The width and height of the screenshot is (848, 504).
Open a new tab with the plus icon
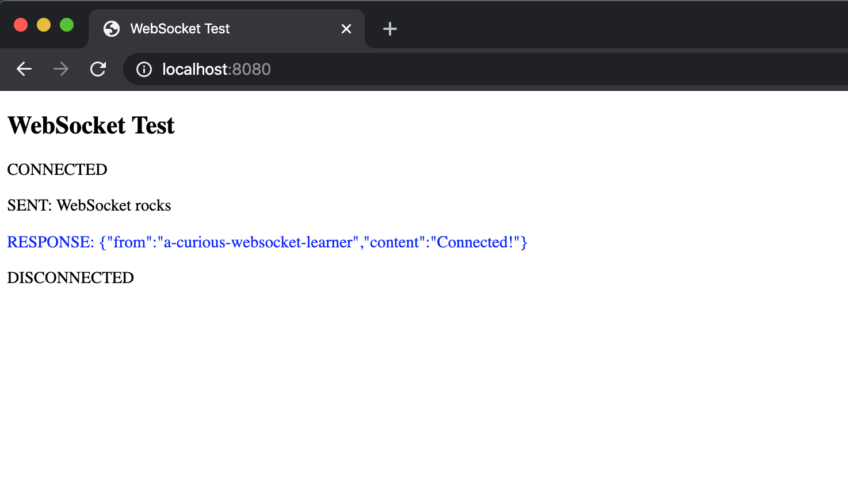click(390, 28)
